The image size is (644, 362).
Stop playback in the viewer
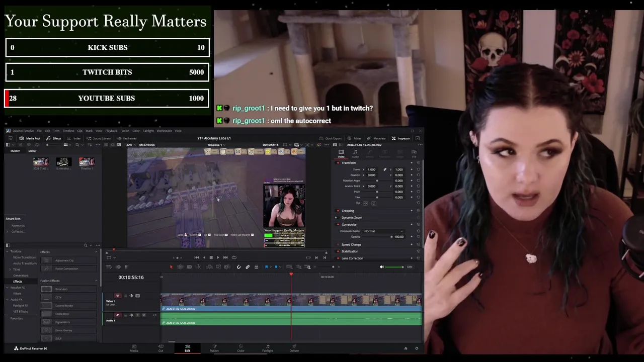pos(211,257)
